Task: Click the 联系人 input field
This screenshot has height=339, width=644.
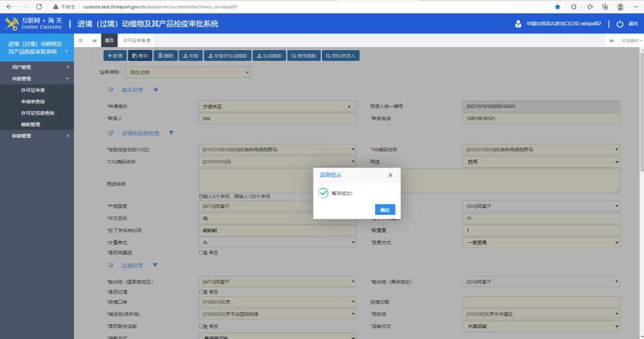Action: point(277,118)
